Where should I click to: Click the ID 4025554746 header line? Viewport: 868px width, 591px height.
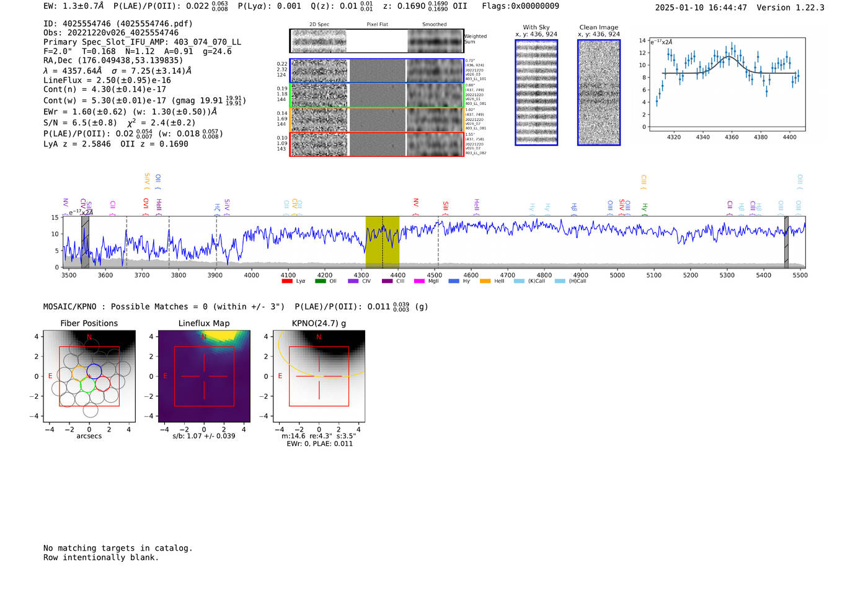pos(118,24)
